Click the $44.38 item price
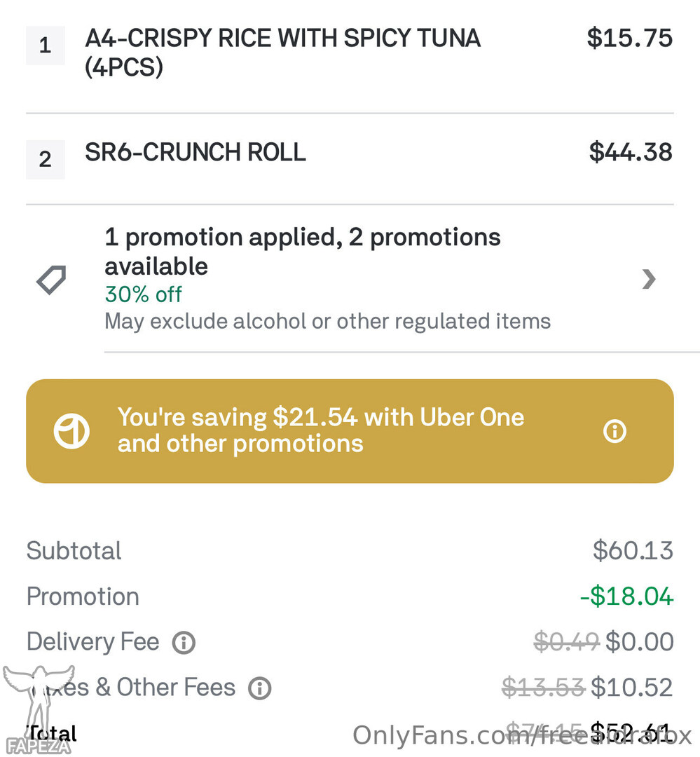700x757 pixels. (630, 152)
